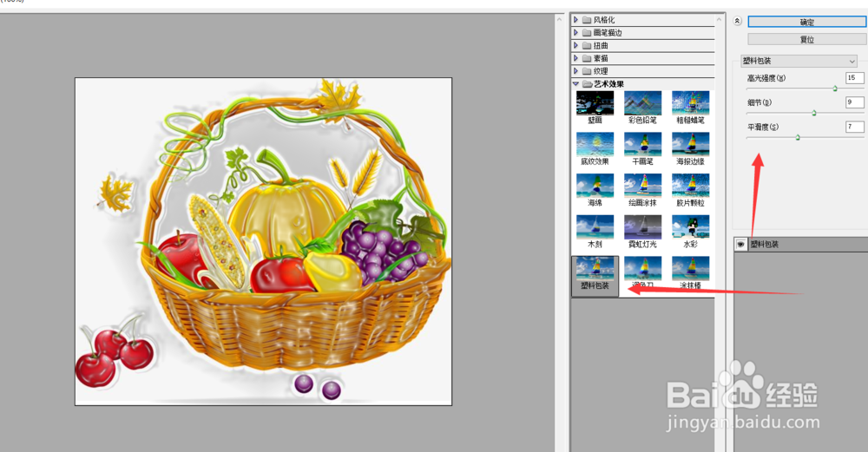Click the filter list scrollbar up arrow

click(x=719, y=20)
